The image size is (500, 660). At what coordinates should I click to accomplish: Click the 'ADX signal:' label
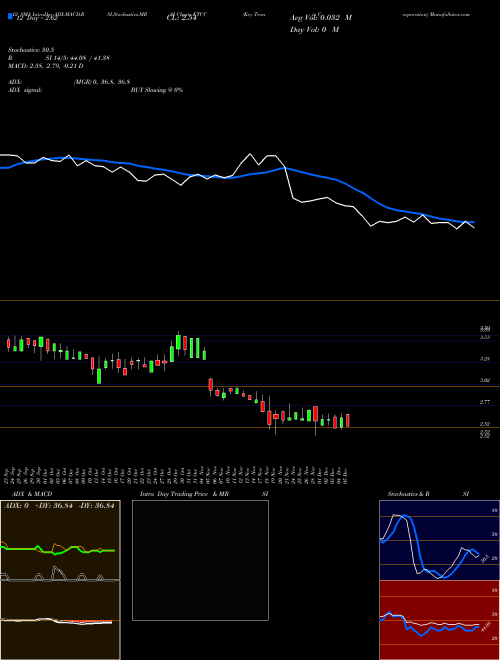pos(25,90)
